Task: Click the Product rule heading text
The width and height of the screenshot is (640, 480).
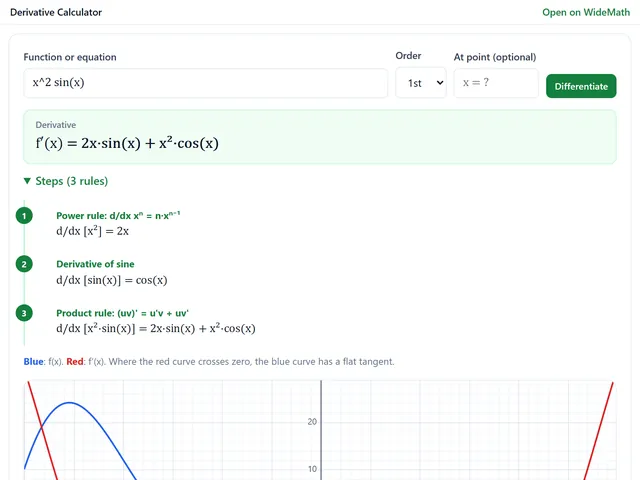Action: (122, 313)
